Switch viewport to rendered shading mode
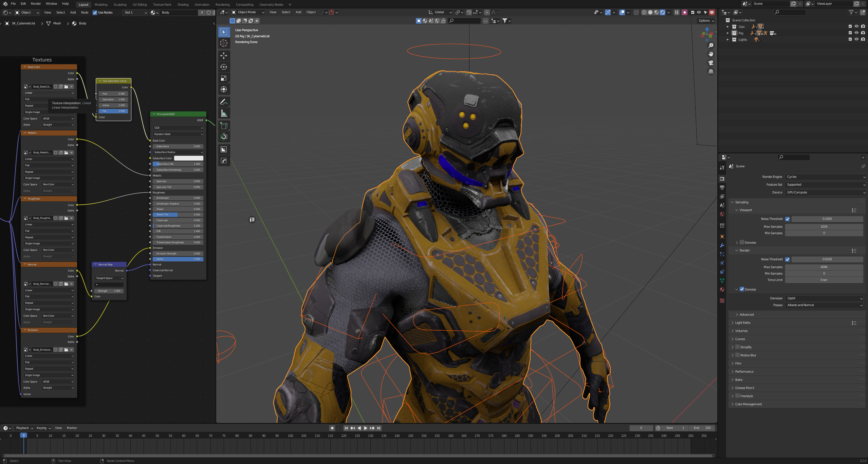The width and height of the screenshot is (868, 464). 662,12
